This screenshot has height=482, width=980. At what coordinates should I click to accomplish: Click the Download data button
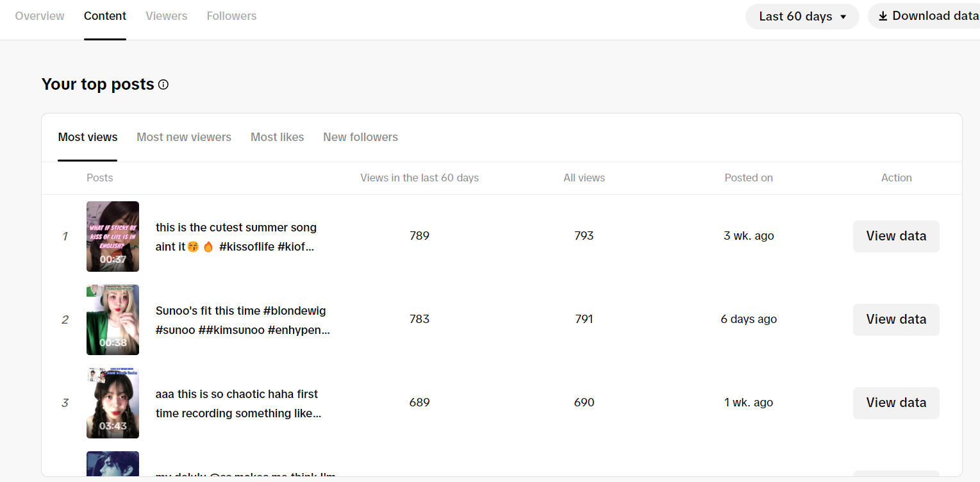927,16
